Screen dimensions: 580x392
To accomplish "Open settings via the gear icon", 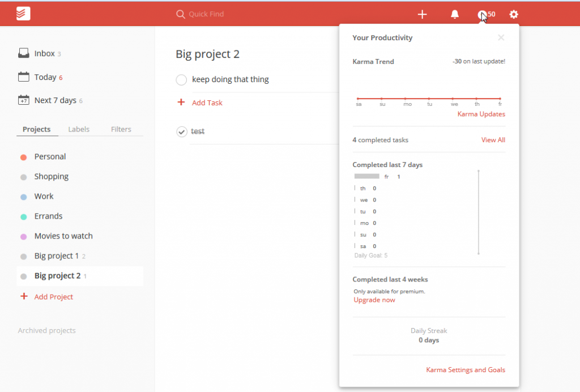I will pos(513,14).
